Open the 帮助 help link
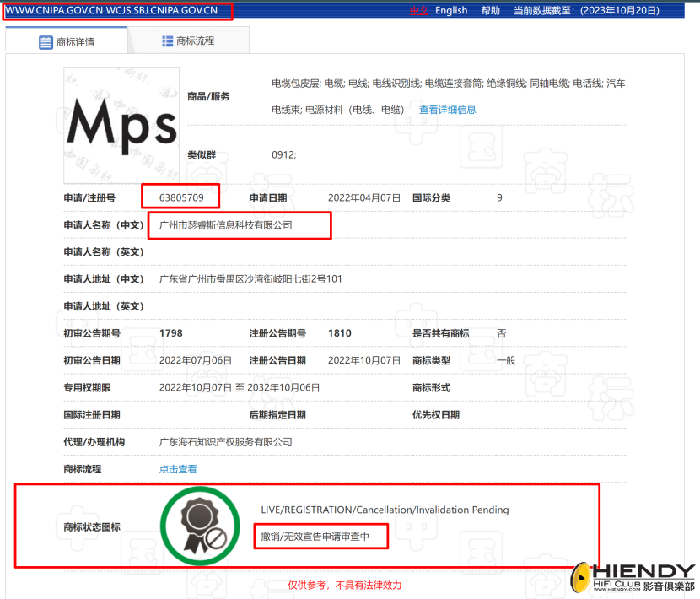Image resolution: width=700 pixels, height=599 pixels. 490,10
